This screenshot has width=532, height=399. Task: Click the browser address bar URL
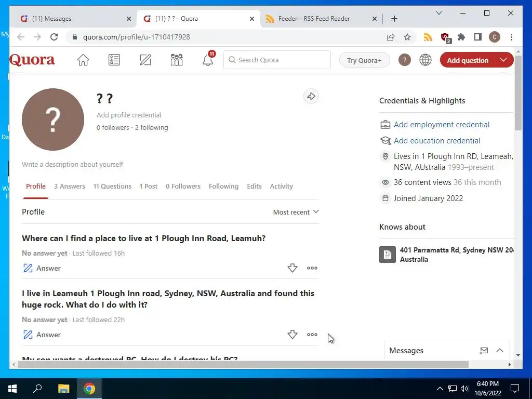tap(137, 37)
